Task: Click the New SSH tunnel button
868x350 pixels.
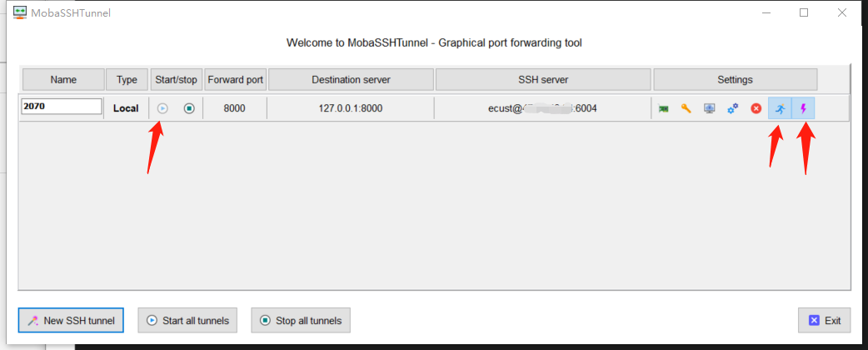Action: coord(71,320)
